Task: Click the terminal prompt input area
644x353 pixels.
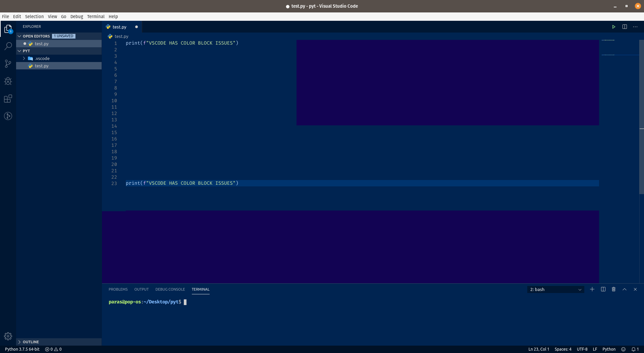Action: point(185,302)
